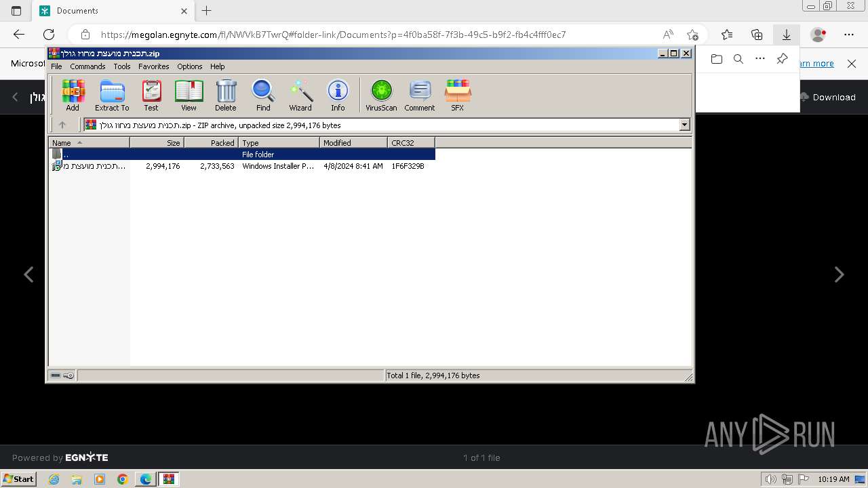Click the WinRAR taskbar button

click(168, 479)
